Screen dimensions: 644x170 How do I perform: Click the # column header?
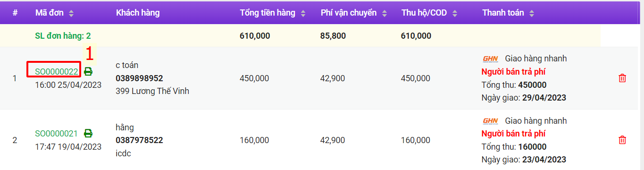tap(15, 13)
